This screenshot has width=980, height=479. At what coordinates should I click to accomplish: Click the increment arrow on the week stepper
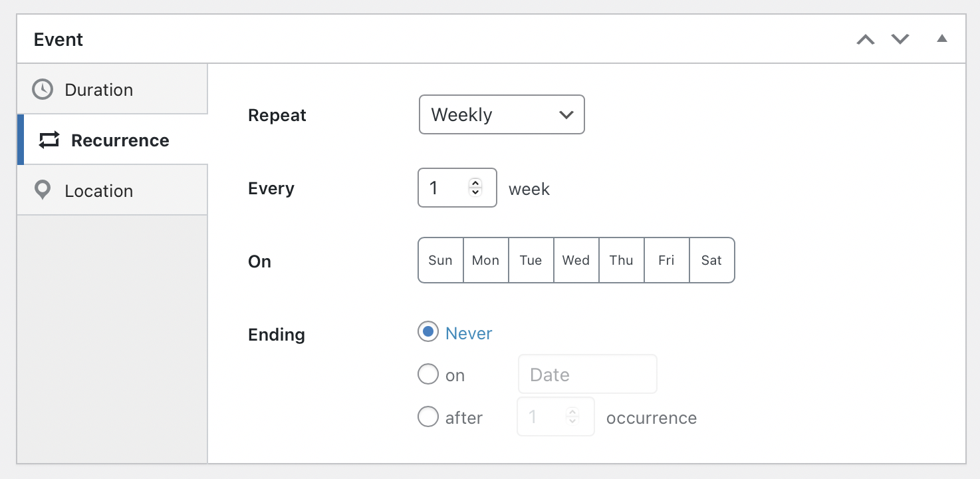coord(475,184)
